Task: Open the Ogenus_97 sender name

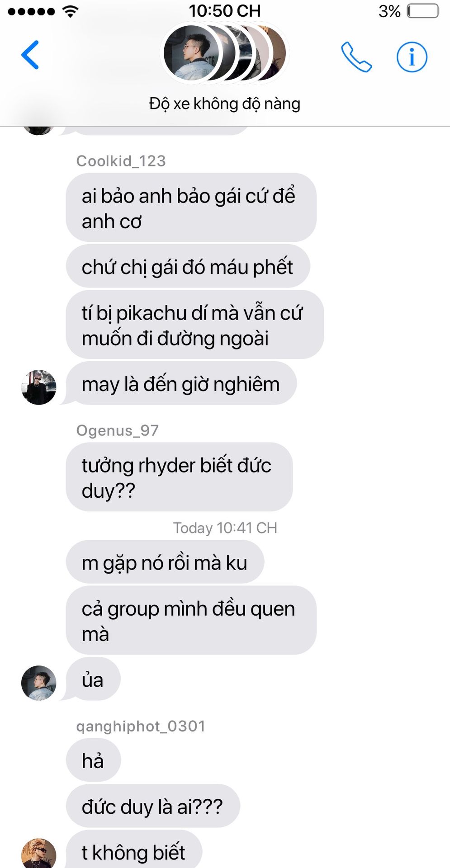Action: pyautogui.click(x=118, y=430)
